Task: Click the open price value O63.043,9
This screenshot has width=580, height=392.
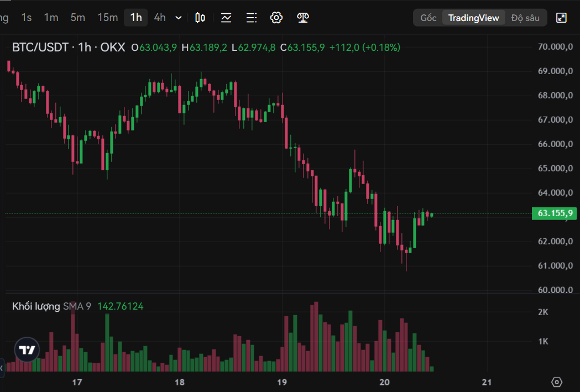Action: pyautogui.click(x=154, y=48)
